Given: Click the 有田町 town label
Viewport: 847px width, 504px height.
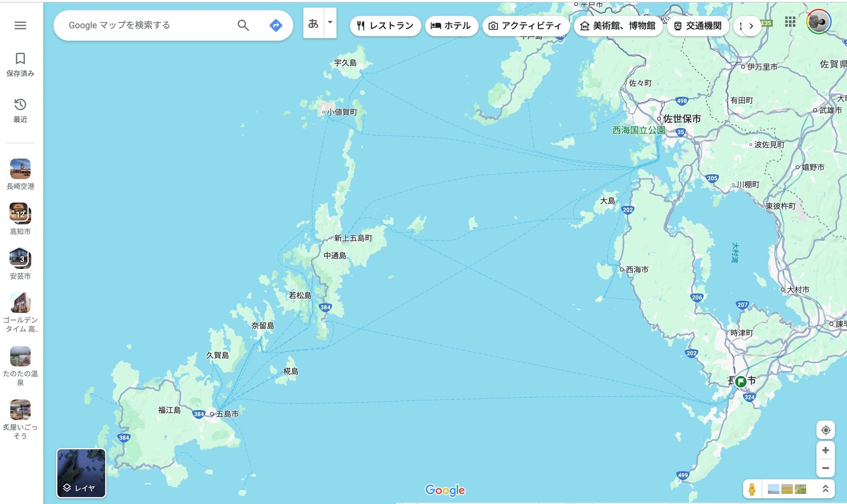Looking at the screenshot, I should [x=742, y=100].
